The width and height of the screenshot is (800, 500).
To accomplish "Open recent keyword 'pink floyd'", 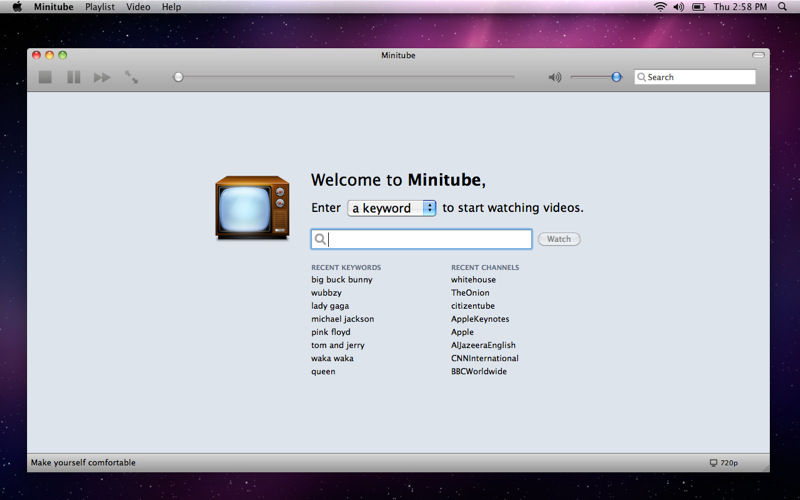I will (331, 332).
